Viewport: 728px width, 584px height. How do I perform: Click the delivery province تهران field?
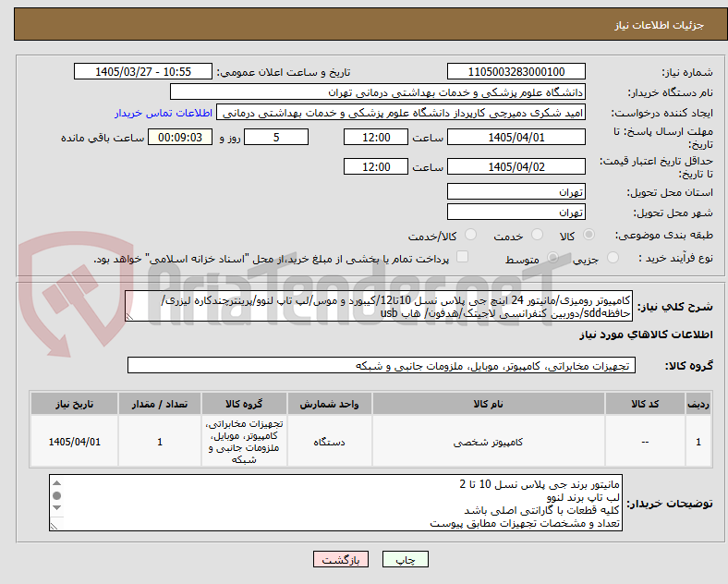click(516, 191)
